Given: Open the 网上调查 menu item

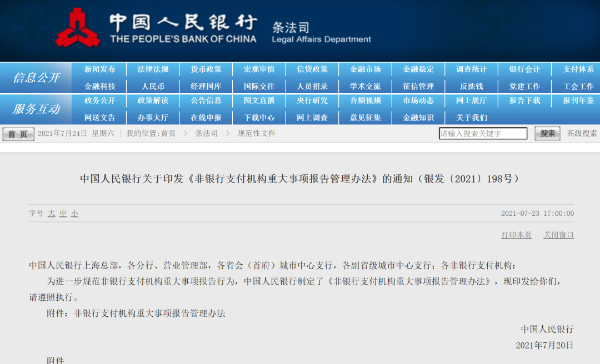Looking at the screenshot, I should [x=312, y=118].
